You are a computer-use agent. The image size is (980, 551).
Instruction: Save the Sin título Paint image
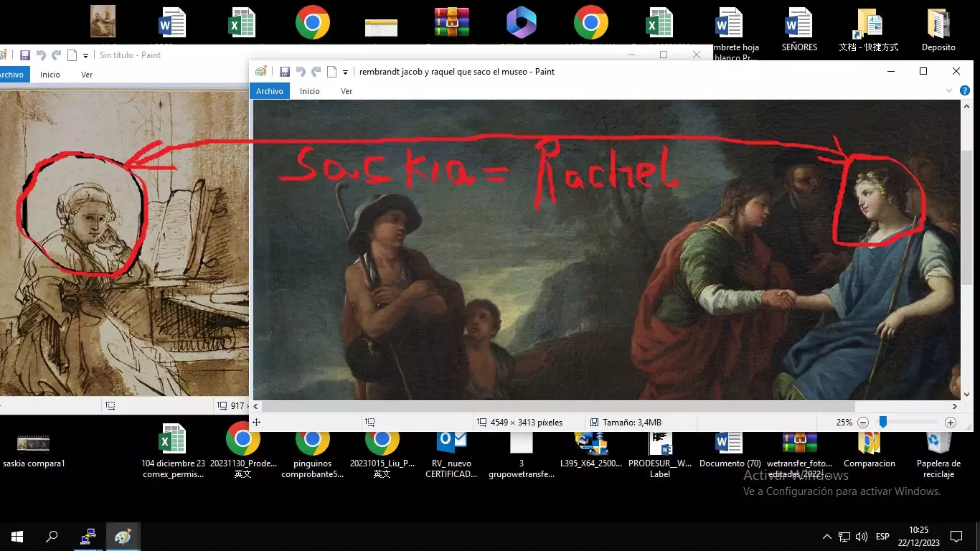coord(25,55)
